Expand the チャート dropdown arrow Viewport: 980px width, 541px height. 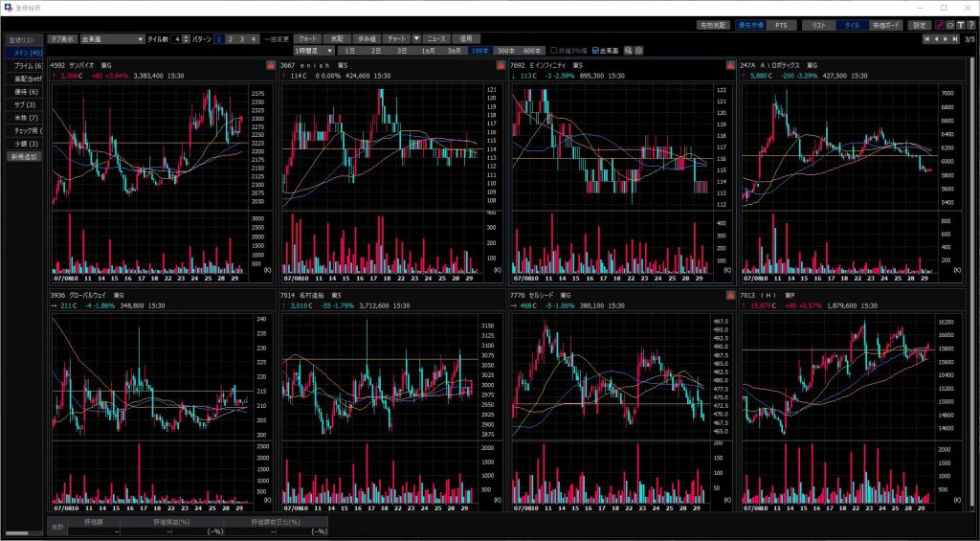click(417, 38)
